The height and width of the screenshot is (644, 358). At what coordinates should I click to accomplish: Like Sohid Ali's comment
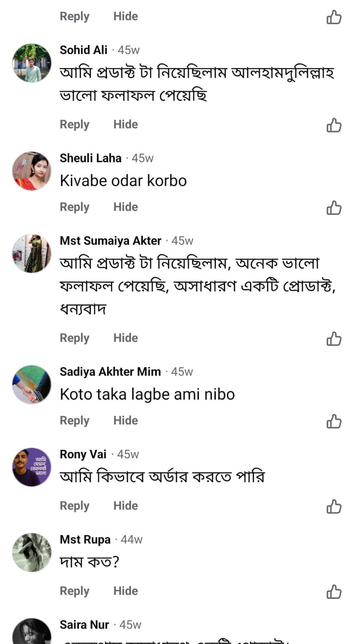[x=334, y=126]
